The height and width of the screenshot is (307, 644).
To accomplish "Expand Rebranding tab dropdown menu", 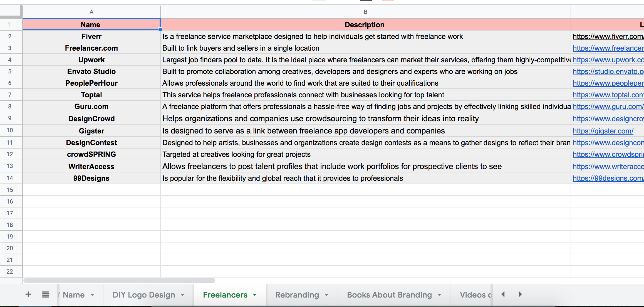I will click(326, 294).
